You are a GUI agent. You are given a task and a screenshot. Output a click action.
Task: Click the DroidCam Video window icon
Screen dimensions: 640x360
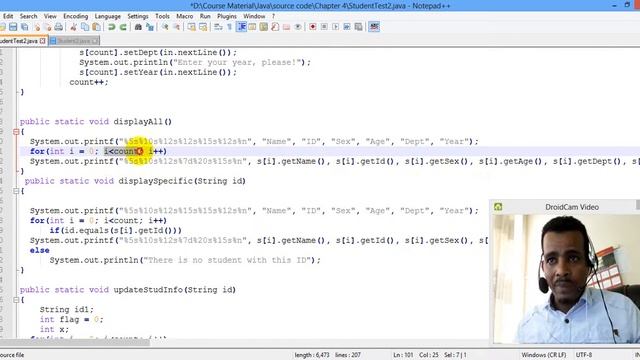click(498, 207)
